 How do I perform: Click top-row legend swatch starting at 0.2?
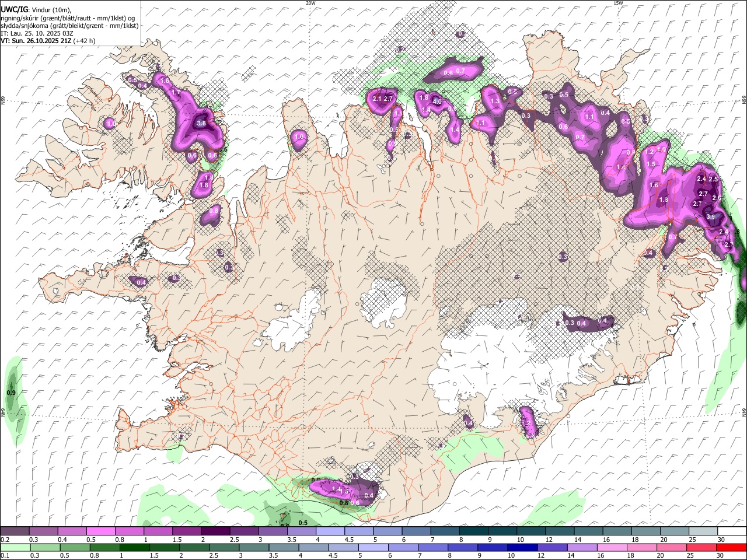[x=15, y=531]
